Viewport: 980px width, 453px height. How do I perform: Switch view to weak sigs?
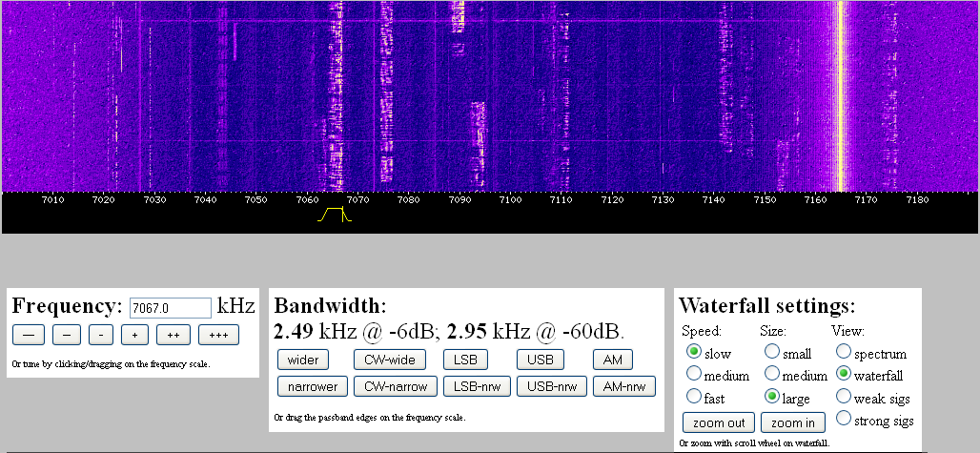[844, 396]
